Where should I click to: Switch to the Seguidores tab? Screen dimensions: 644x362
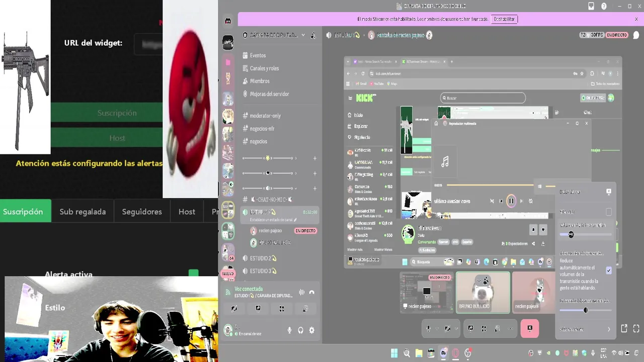(142, 212)
